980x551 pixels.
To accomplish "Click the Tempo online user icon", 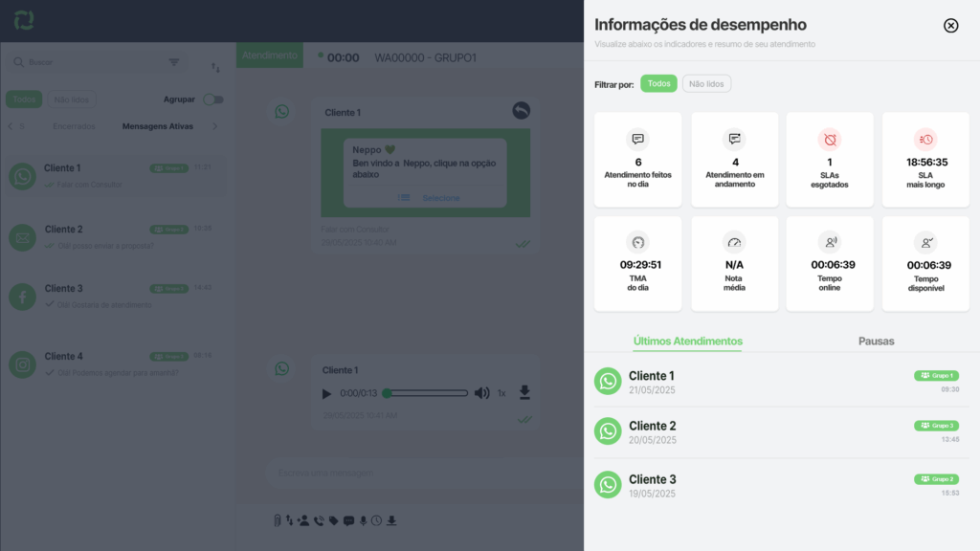I will click(x=830, y=243).
